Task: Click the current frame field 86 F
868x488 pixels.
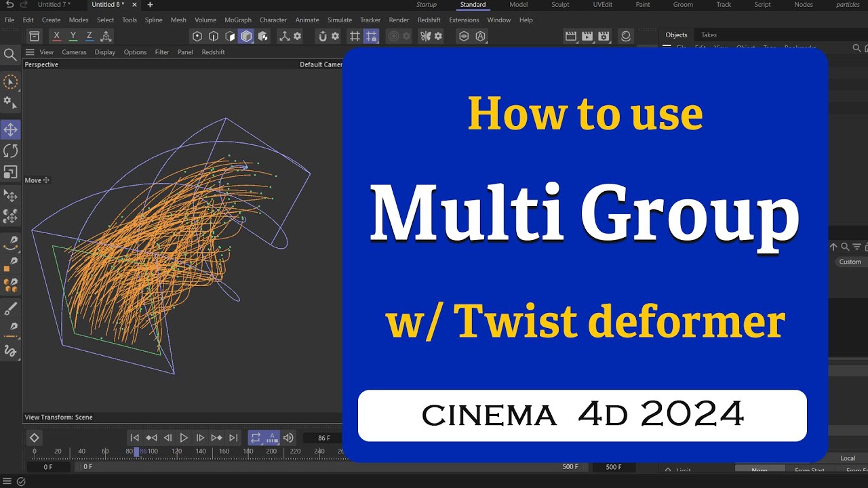Action: tap(323, 438)
